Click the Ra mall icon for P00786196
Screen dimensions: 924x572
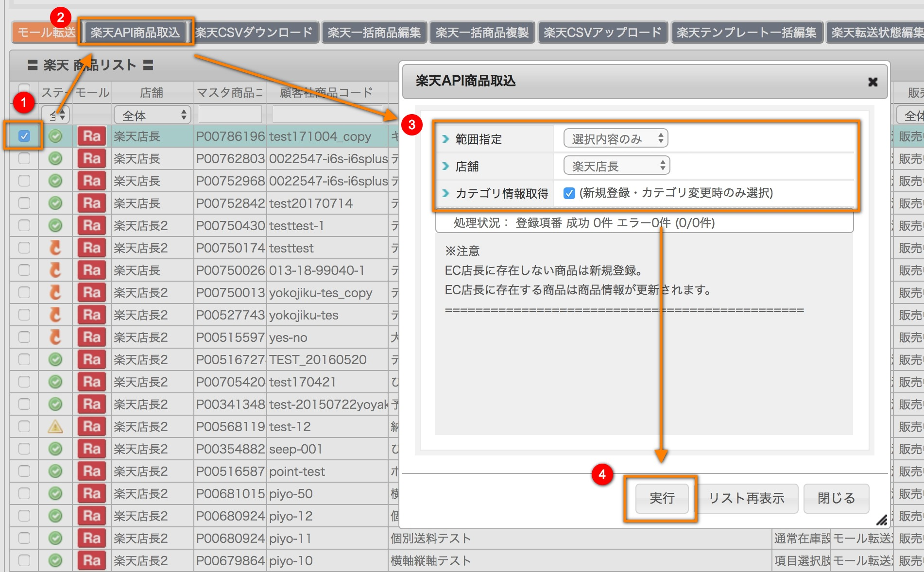(x=91, y=136)
